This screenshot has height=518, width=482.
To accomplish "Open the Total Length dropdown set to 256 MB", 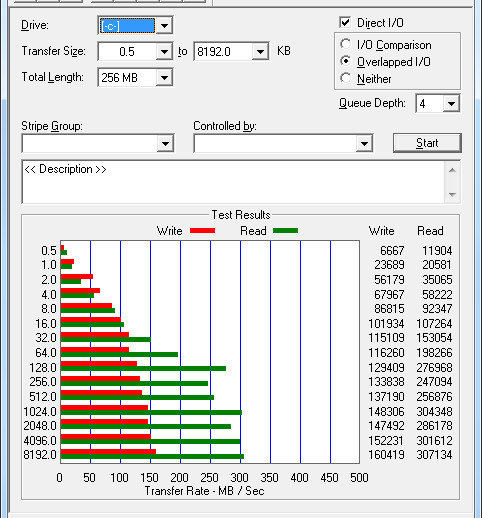I will (x=164, y=78).
